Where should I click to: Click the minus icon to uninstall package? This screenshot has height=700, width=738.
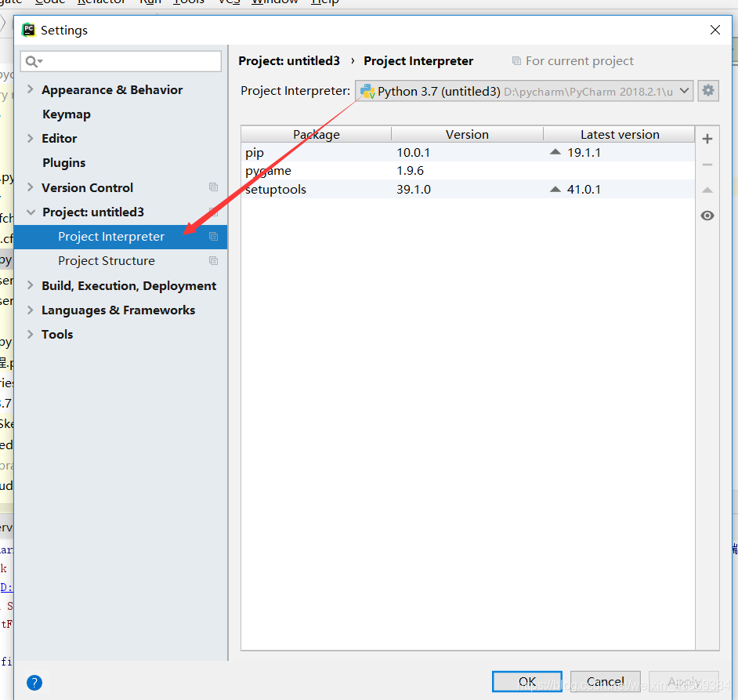[x=707, y=165]
